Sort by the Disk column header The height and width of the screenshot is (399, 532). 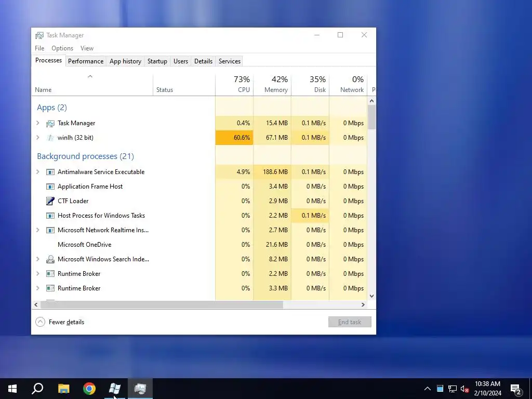[310, 85]
